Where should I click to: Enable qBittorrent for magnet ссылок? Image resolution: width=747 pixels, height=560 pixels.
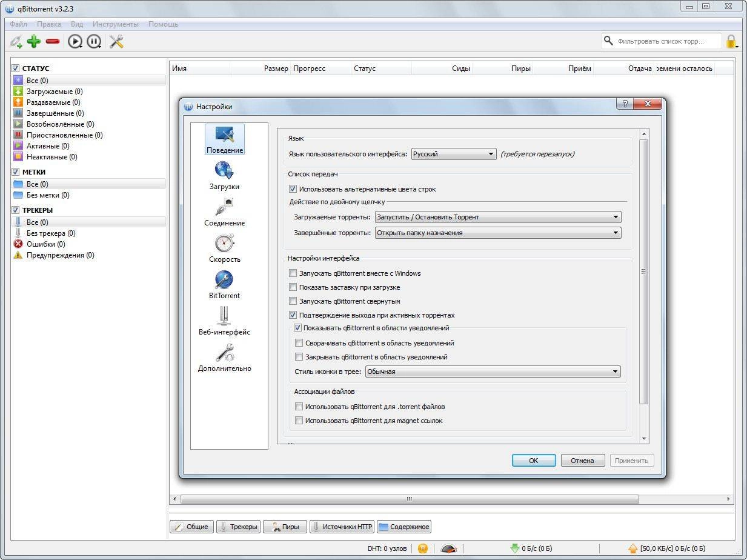[x=299, y=421]
